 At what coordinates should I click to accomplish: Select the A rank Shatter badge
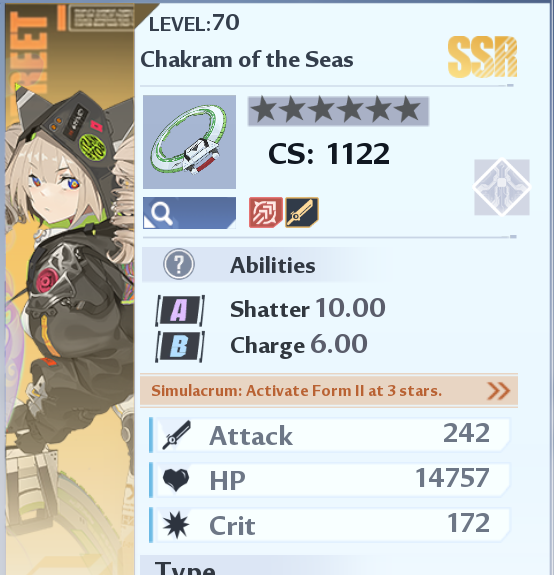(x=180, y=310)
